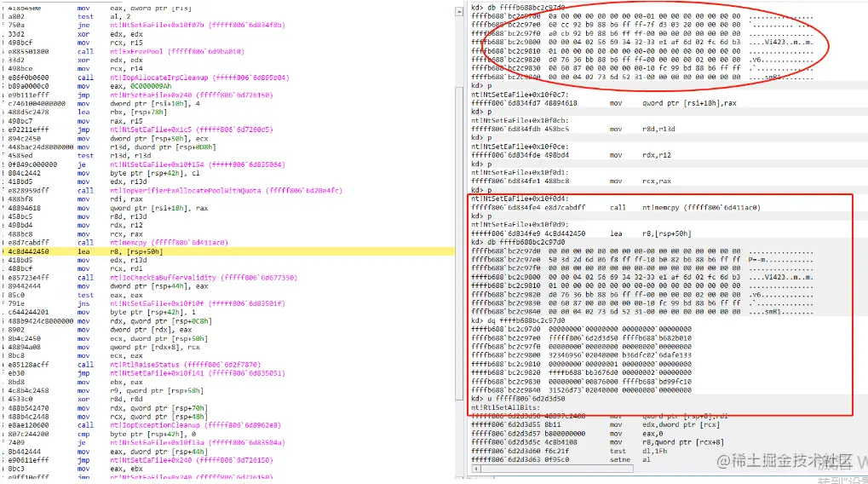Click 'rdx,r12' operand in command output
This screenshot has width=868, height=484.
click(657, 155)
